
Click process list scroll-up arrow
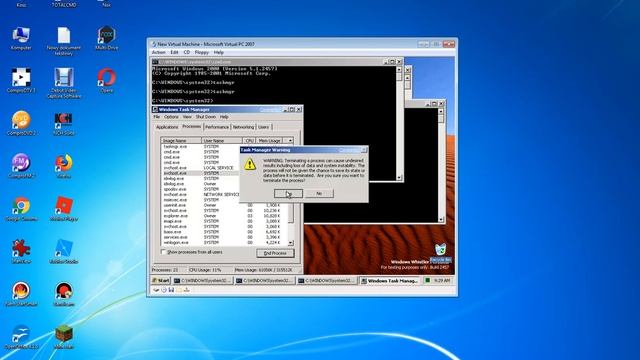click(290, 140)
